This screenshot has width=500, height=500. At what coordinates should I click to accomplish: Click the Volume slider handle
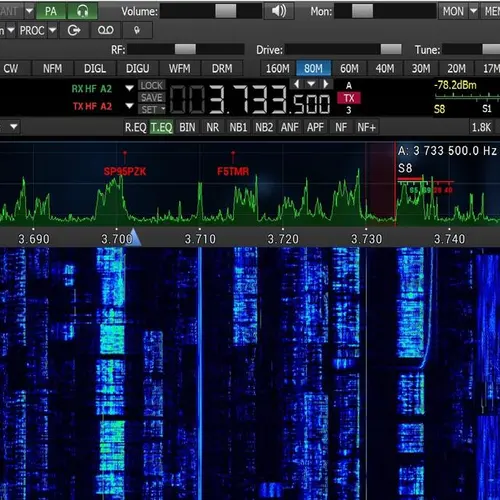pyautogui.click(x=226, y=11)
